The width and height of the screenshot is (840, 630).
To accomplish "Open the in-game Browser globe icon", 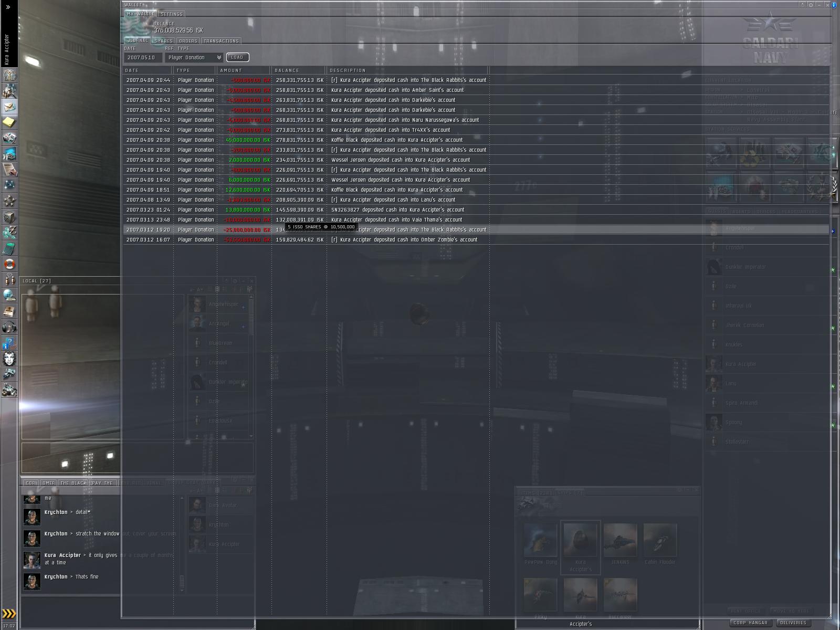I will click(9, 296).
